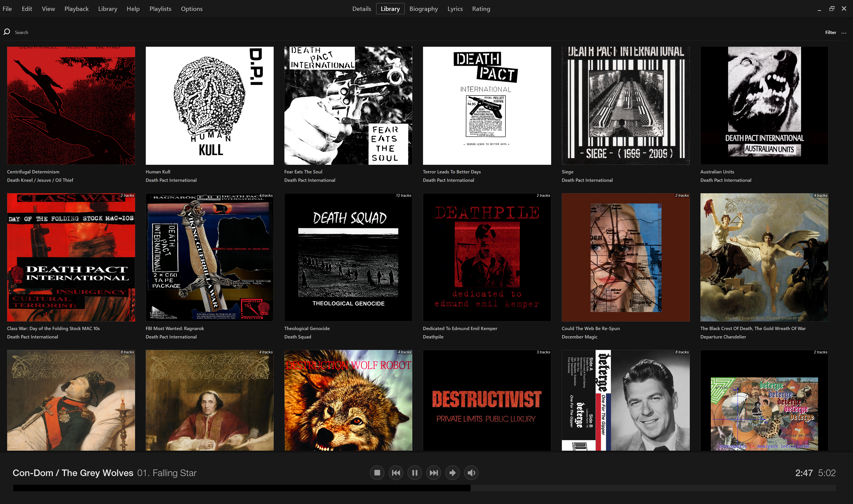The image size is (853, 504).
Task: Open the Options menu
Action: click(191, 9)
